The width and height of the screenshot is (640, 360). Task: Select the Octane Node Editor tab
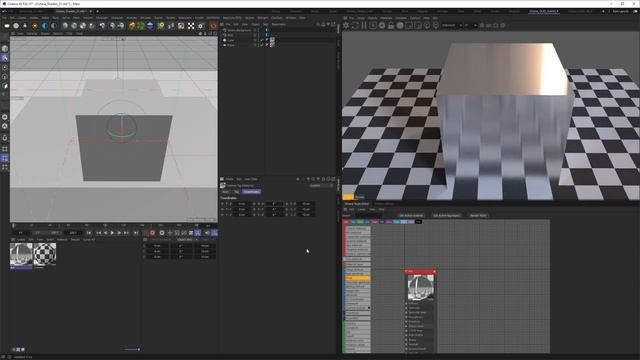[357, 204]
